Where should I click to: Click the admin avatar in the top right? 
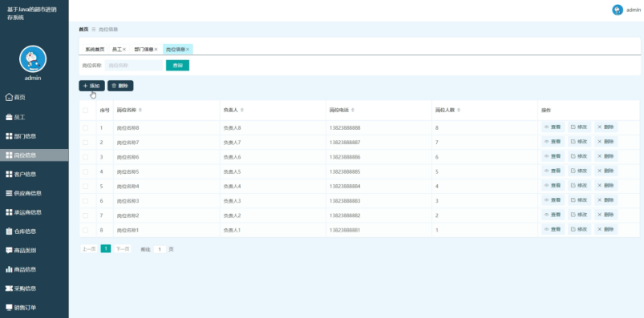tap(618, 10)
